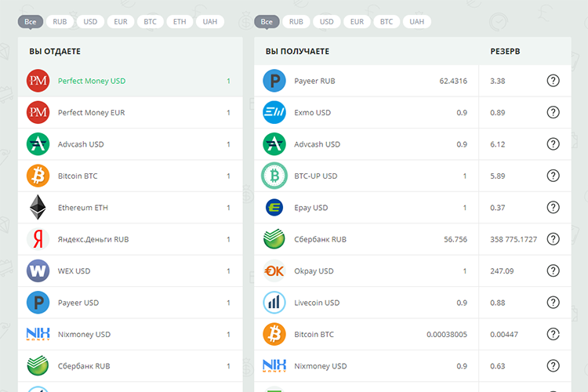588x392 pixels.
Task: Click Advcash USD icon in give list
Action: (x=38, y=144)
